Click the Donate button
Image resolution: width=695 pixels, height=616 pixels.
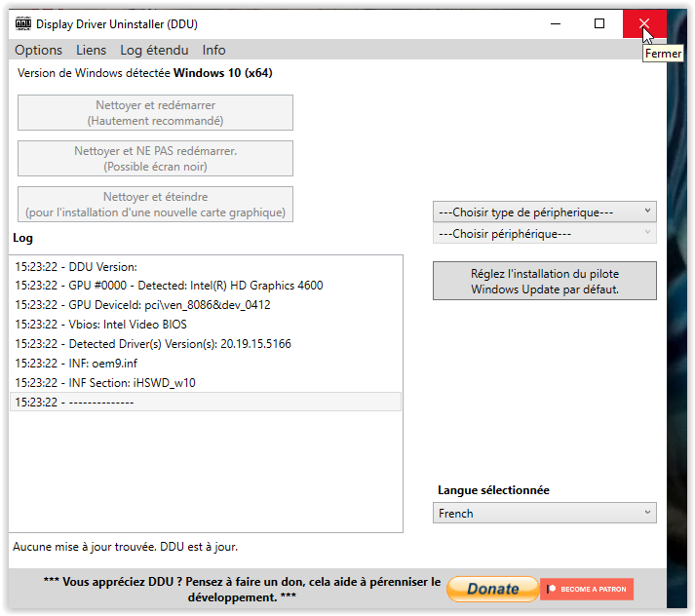pos(493,589)
